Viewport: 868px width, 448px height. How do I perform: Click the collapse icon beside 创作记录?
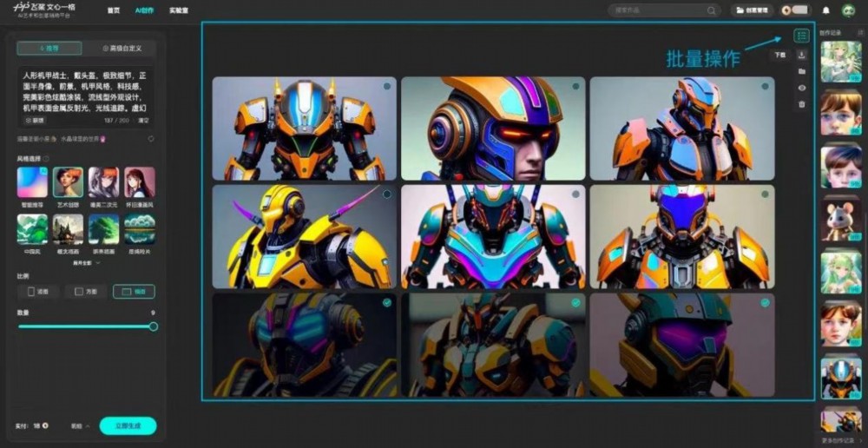point(860,33)
